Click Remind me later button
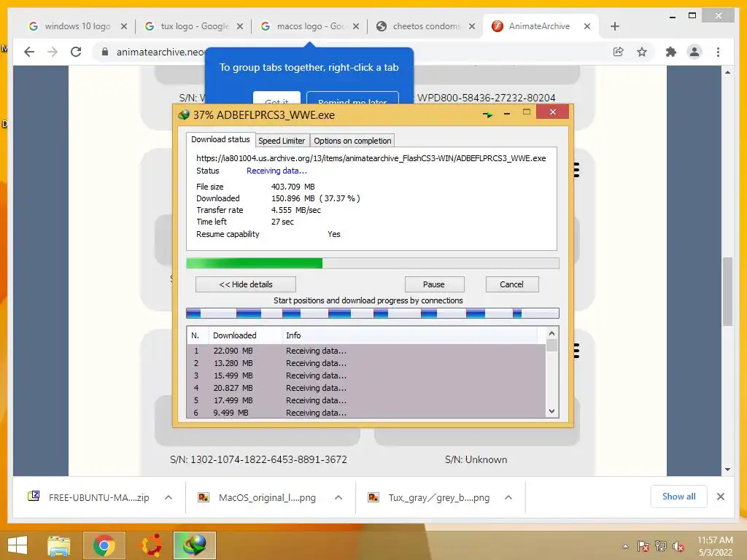Screen dimensions: 747x560 coord(352,98)
